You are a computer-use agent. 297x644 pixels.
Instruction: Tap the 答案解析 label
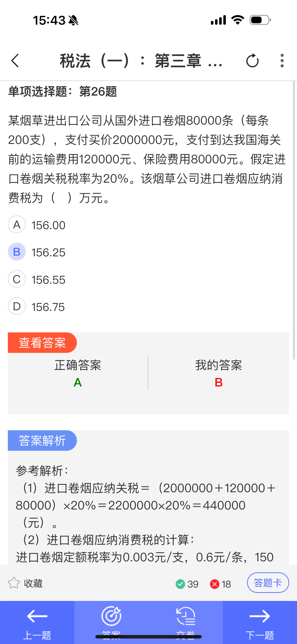click(x=42, y=440)
